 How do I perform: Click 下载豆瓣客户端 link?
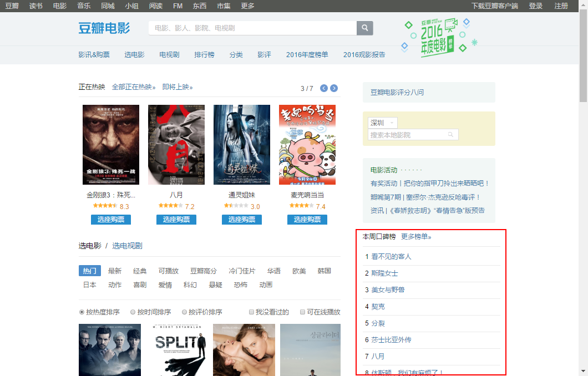[x=495, y=6]
